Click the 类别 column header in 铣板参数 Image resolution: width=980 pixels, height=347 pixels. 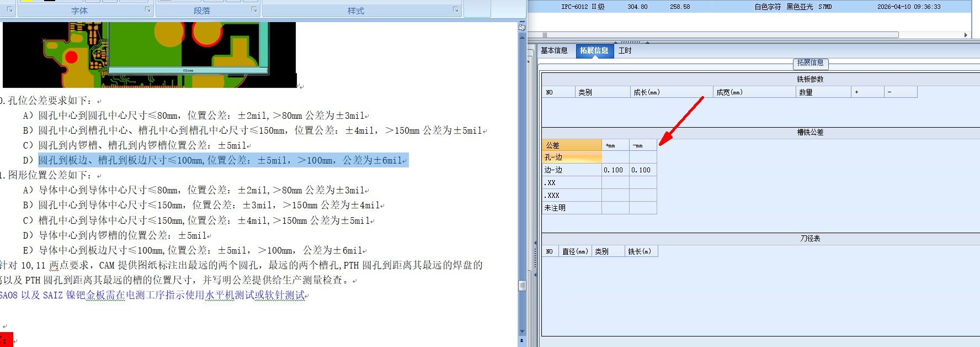[x=603, y=92]
